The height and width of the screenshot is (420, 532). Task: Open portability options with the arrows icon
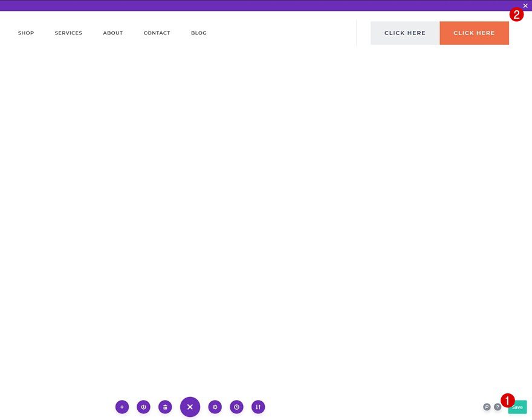258,407
